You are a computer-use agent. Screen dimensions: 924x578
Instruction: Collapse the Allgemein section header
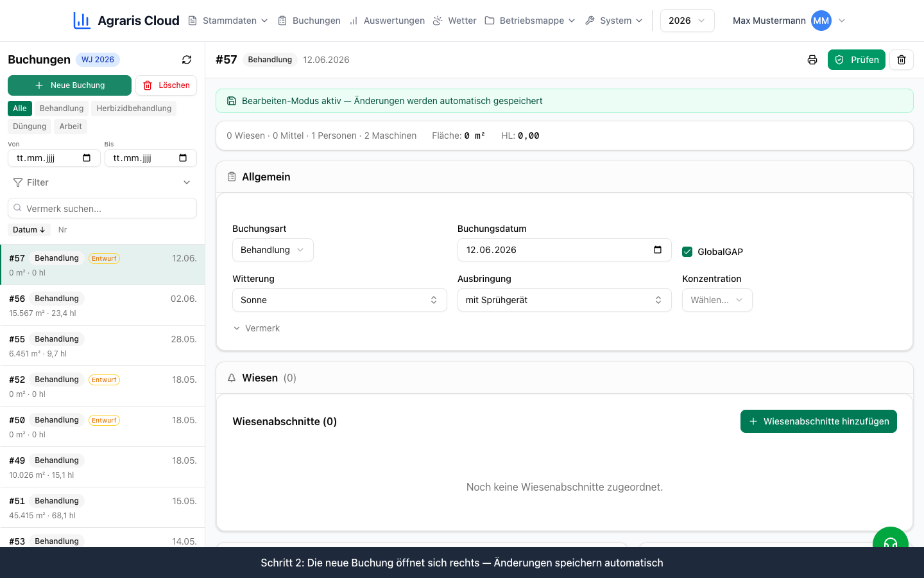pyautogui.click(x=564, y=177)
